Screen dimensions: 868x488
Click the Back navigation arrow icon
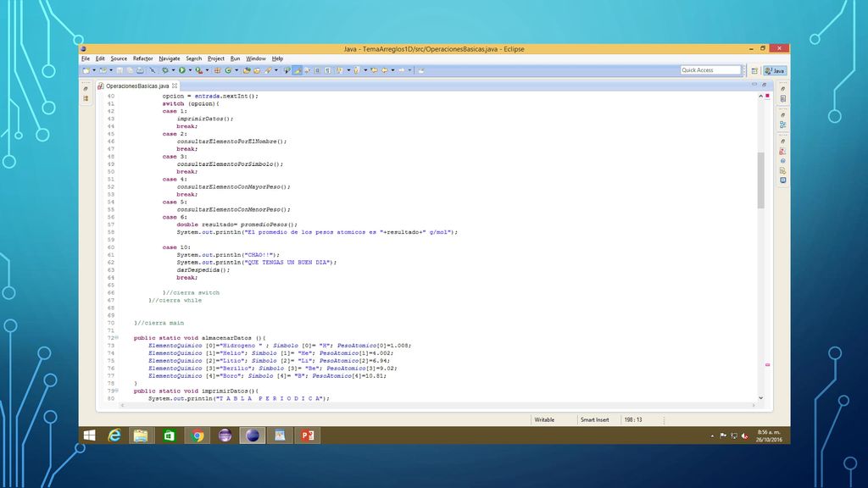384,70
